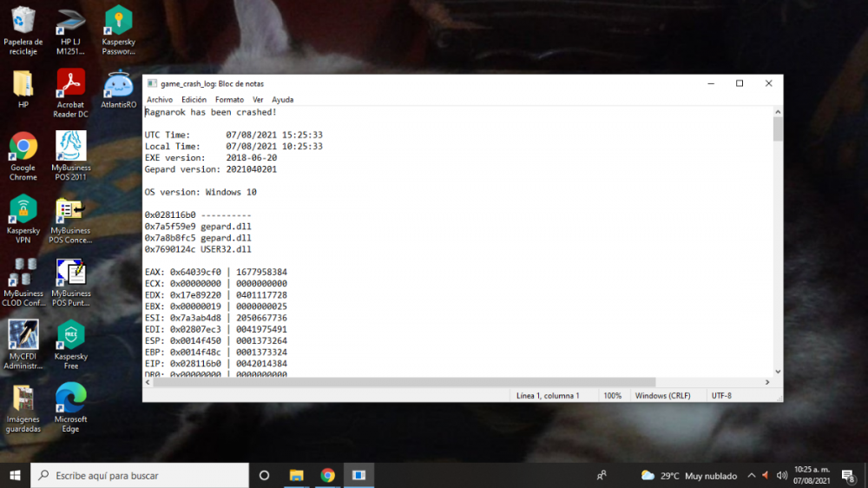Click the Notepad vertical scrollbar down arrow

pos(777,371)
